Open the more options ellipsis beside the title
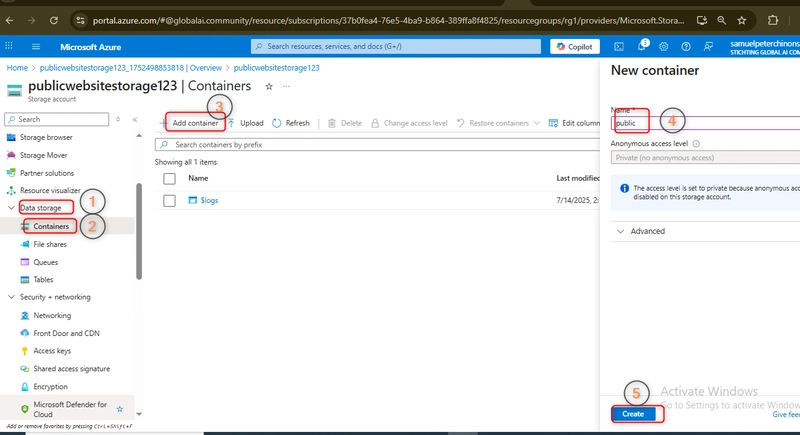 coord(287,86)
